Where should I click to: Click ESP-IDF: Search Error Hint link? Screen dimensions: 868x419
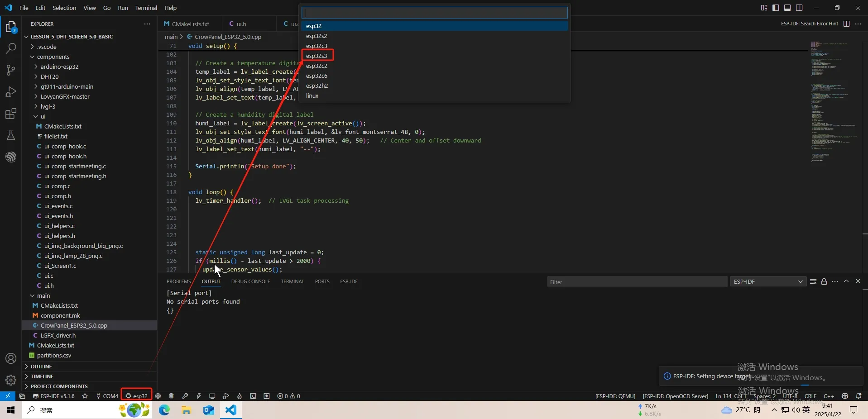coord(809,24)
